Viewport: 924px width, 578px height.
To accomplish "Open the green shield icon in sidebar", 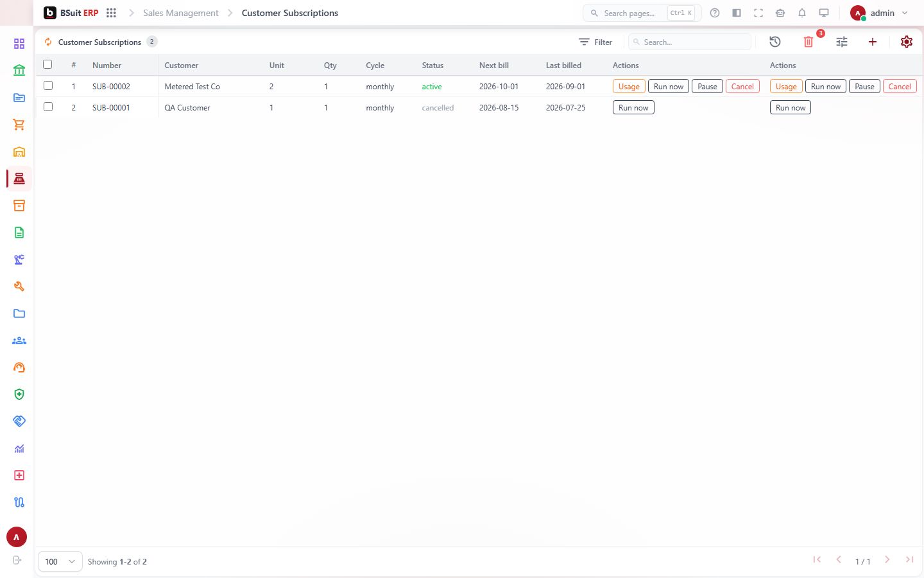I will pyautogui.click(x=19, y=394).
